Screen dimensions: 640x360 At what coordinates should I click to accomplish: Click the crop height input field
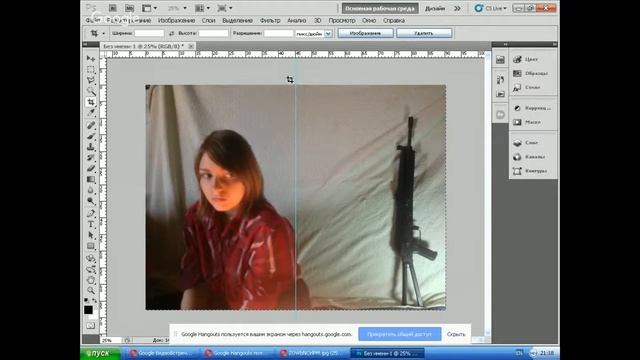pyautogui.click(x=213, y=33)
